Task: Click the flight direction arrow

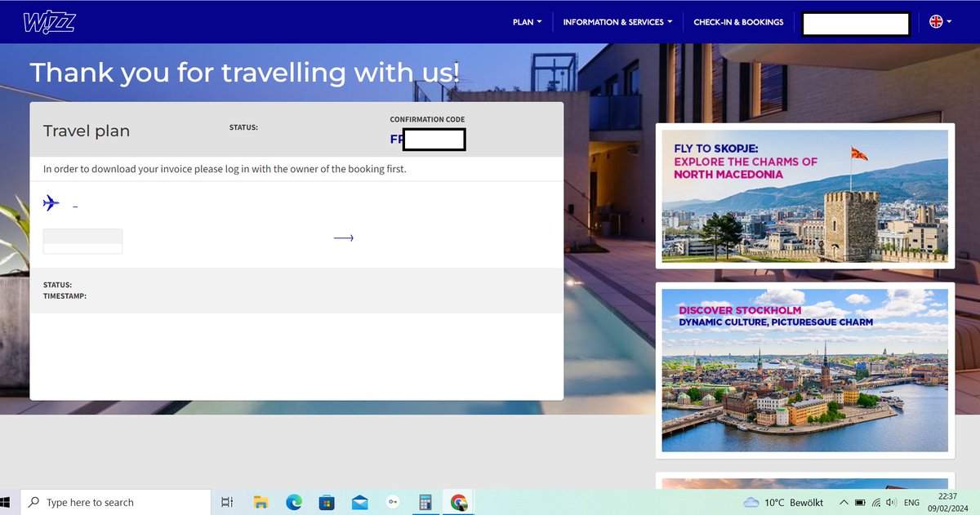Action: point(343,238)
